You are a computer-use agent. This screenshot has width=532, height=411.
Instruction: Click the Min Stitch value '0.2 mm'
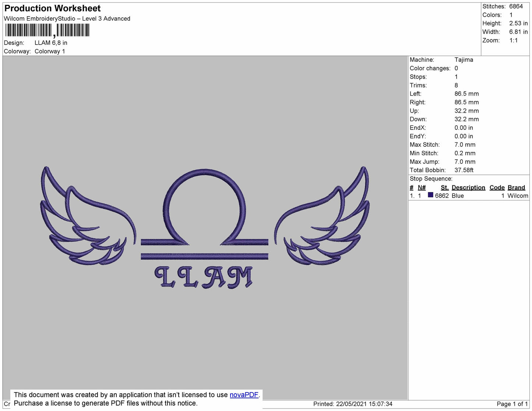(465, 153)
